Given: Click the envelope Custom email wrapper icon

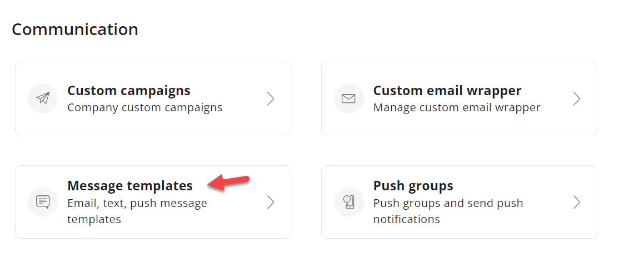Looking at the screenshot, I should click(349, 98).
